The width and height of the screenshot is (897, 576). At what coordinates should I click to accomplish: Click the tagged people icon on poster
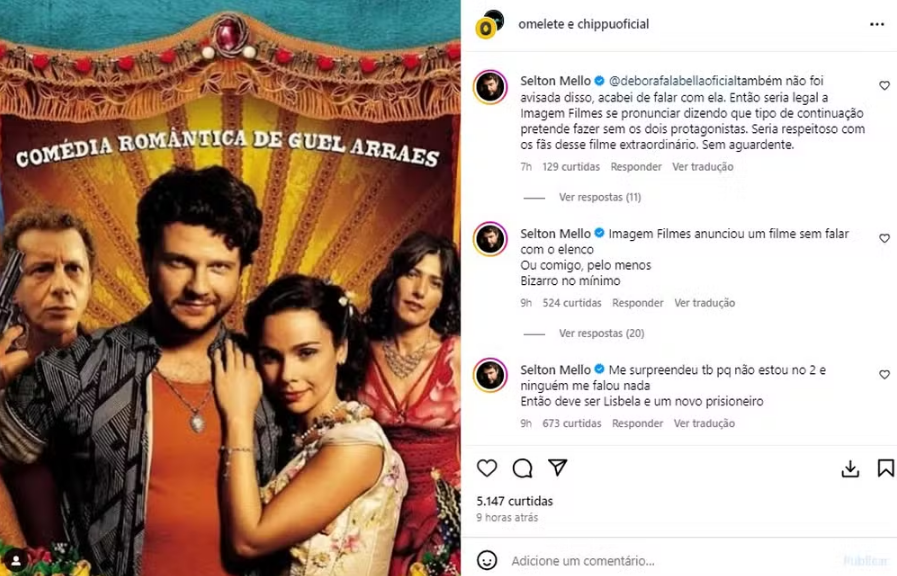16,560
